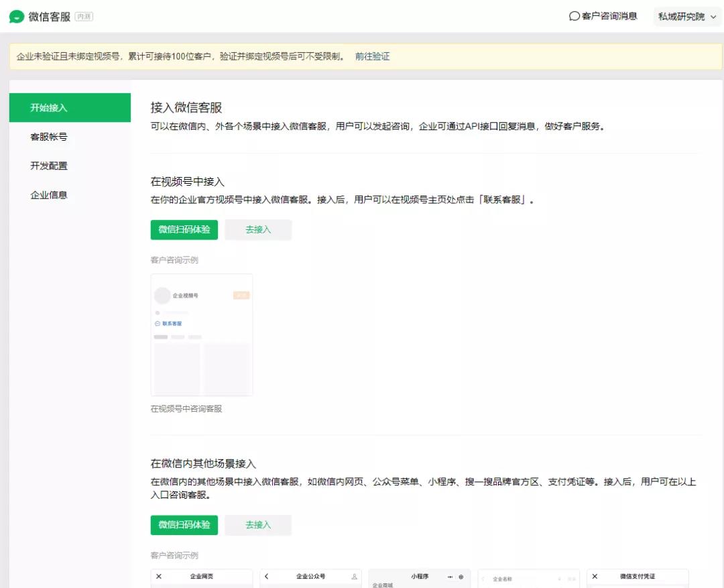Click the 联系客服 icon in video channel example
Image resolution: width=724 pixels, height=588 pixels.
[158, 323]
